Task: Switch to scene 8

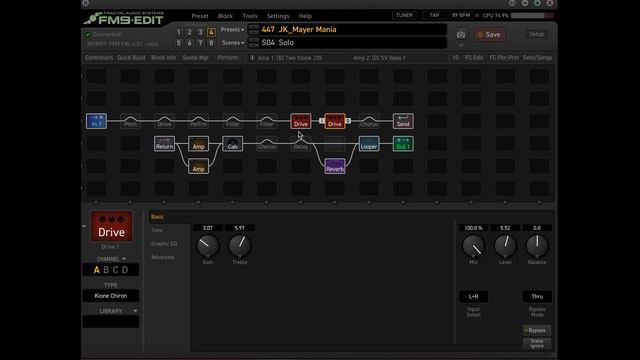Action: pos(211,42)
